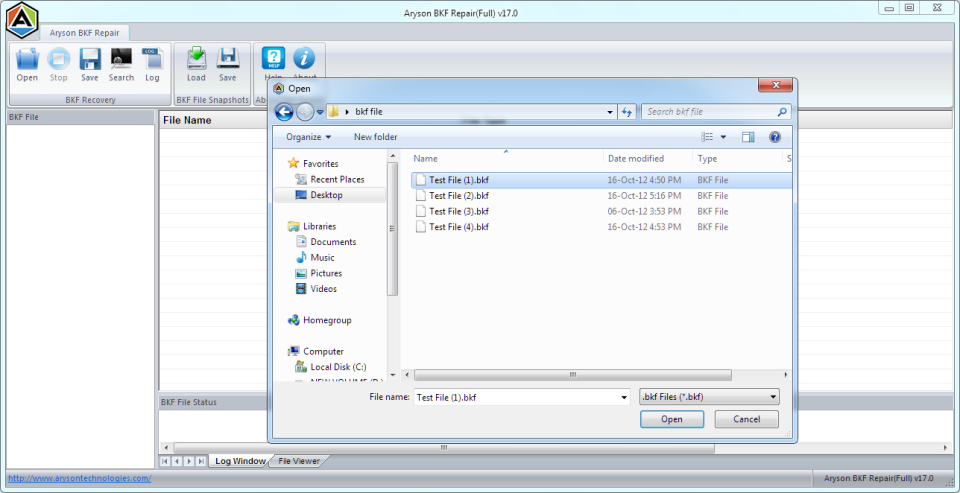Click the change view icon
960x493 pixels.
click(707, 137)
